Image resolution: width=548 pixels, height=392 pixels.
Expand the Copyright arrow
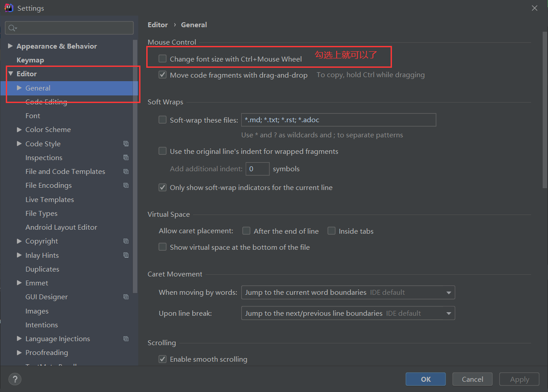pyautogui.click(x=19, y=241)
